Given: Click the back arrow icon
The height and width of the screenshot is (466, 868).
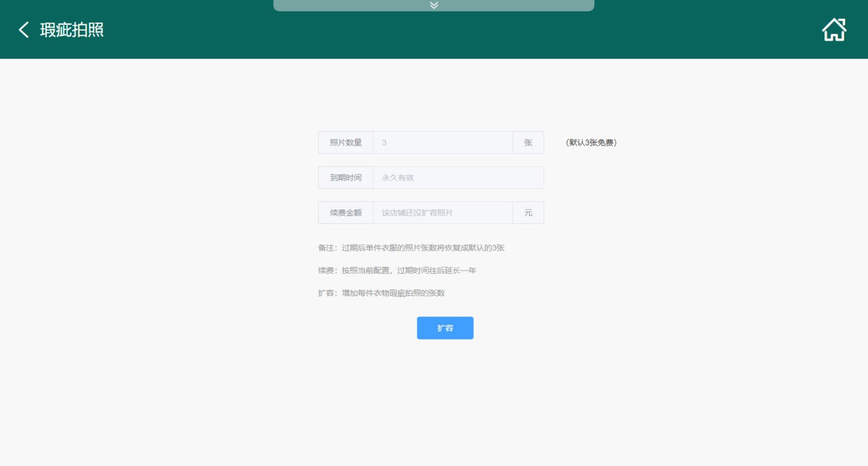Looking at the screenshot, I should (24, 30).
